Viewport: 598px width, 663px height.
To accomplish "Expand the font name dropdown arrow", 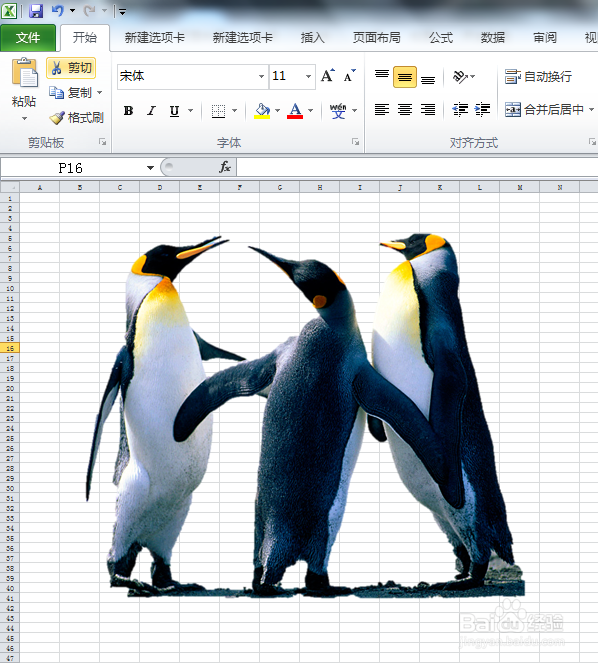I will tap(261, 77).
